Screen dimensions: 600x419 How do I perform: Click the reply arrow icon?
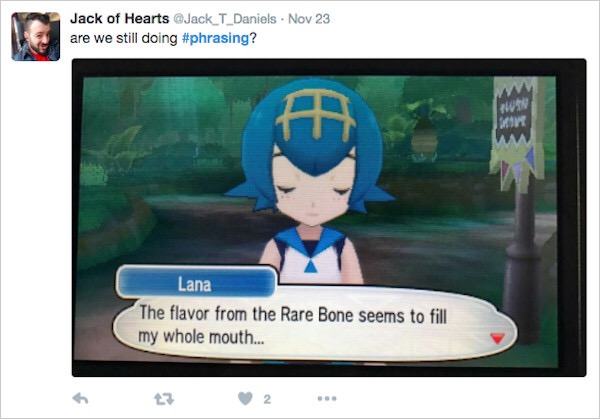[80, 399]
